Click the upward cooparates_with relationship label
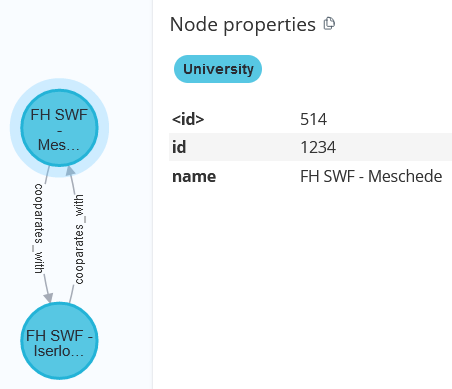The height and width of the screenshot is (389, 452). point(79,239)
